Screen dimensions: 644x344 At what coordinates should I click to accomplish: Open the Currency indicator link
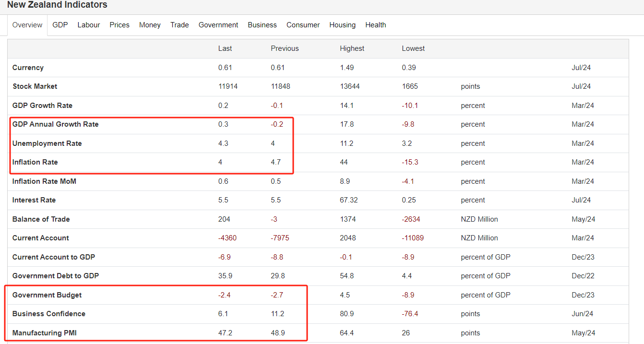pos(28,68)
